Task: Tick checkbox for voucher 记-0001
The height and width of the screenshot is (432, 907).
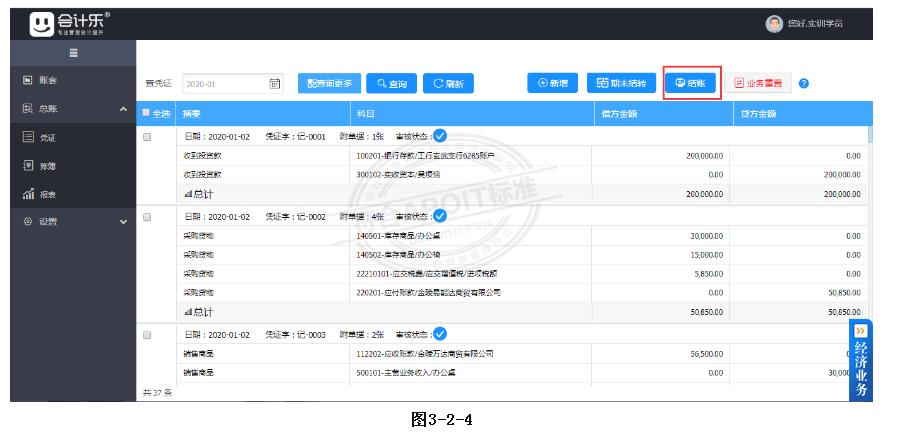Action: point(147,137)
